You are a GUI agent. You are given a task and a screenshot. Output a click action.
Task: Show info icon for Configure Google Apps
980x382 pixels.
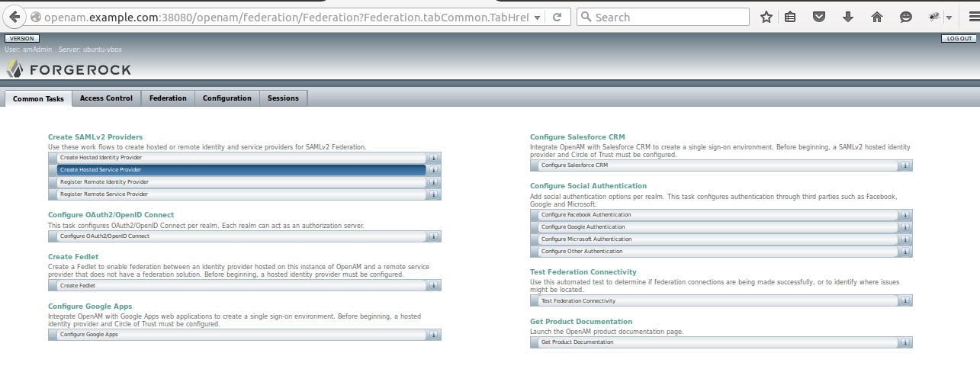tap(434, 335)
